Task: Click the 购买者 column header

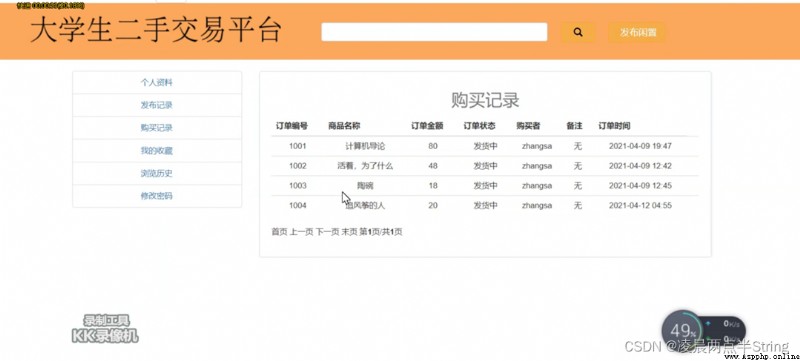Action: coord(528,126)
